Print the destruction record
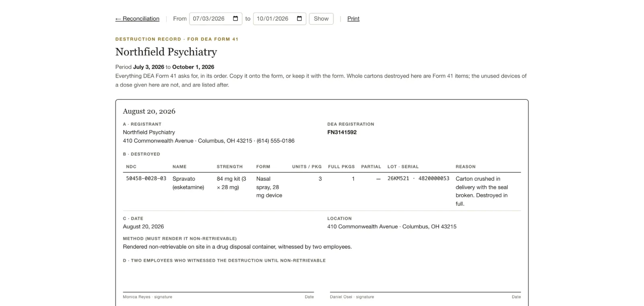Viewport: 644px width, 306px height. 353,19
